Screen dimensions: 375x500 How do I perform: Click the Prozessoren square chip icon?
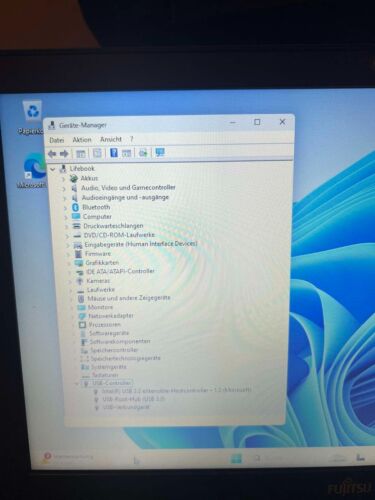point(82,324)
